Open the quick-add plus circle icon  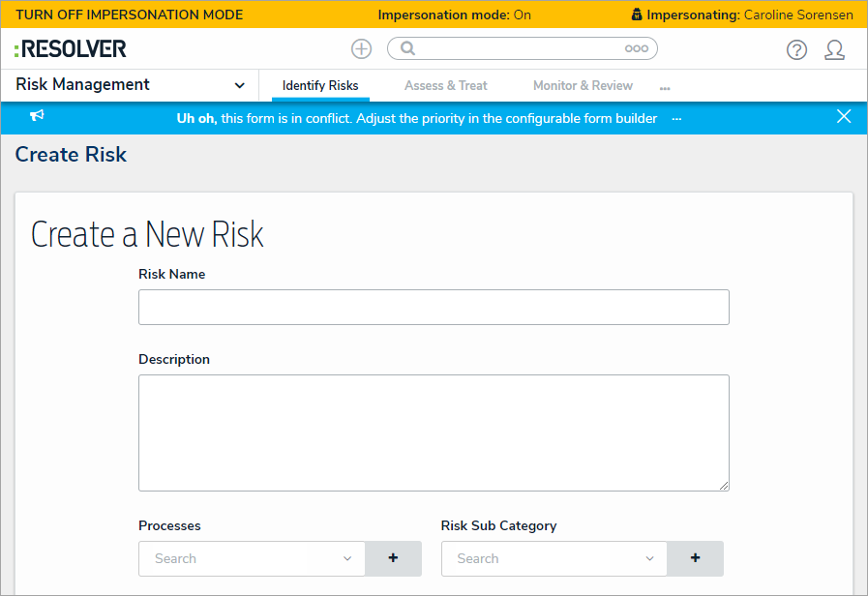click(x=362, y=48)
